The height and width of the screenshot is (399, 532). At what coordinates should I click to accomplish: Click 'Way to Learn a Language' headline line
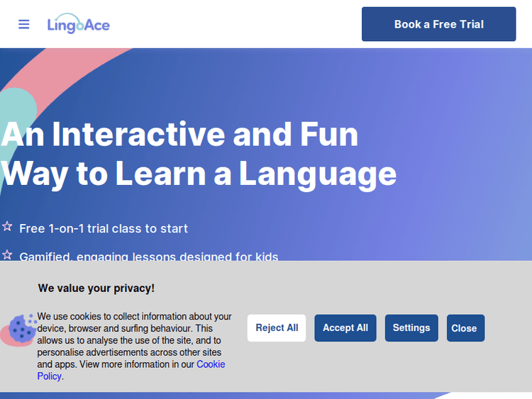tap(199, 174)
